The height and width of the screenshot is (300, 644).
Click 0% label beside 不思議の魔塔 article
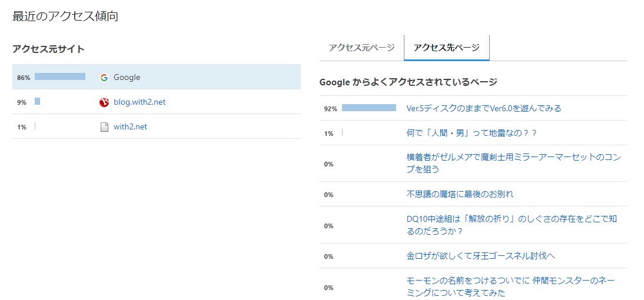tap(328, 195)
